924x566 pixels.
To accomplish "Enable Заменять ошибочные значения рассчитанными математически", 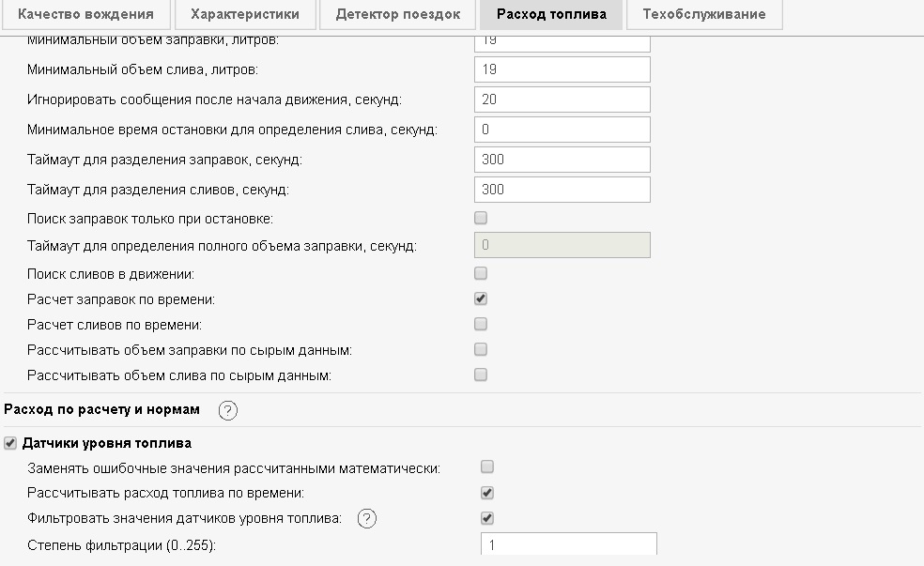I will pyautogui.click(x=486, y=467).
